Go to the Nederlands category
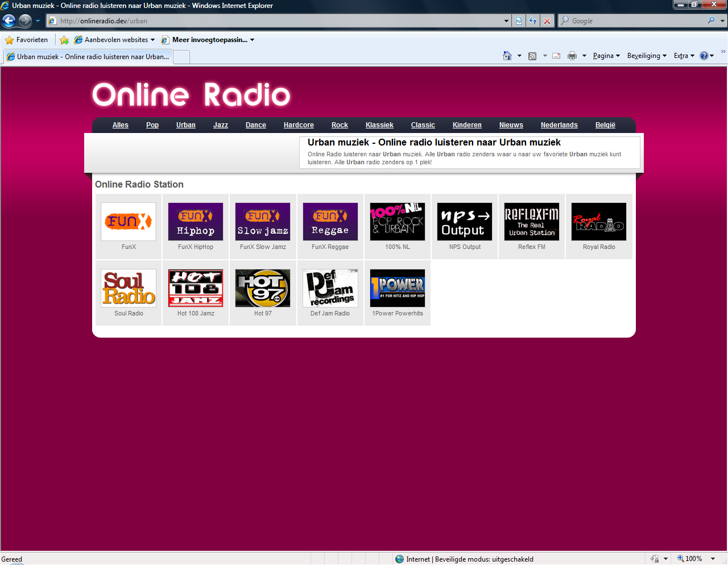This screenshot has height=565, width=728. [559, 125]
